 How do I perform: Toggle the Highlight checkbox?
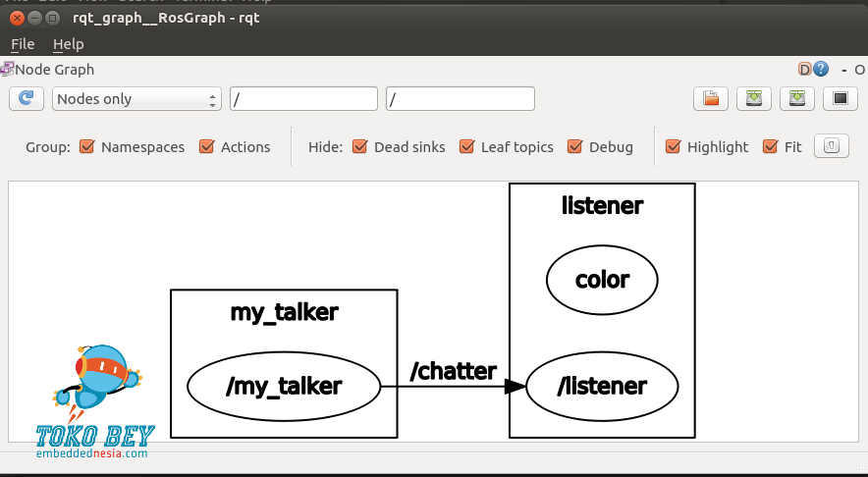pos(673,147)
